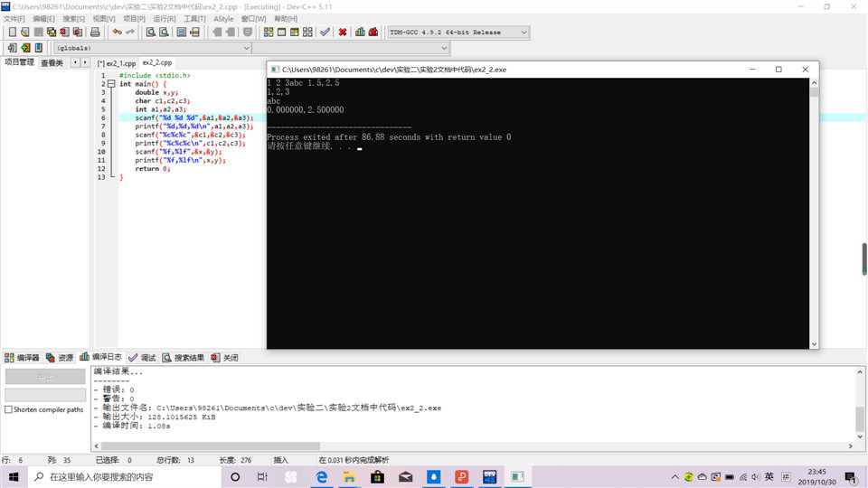Click the blue bookmark icon in second toolbar row
868x488 pixels.
pyautogui.click(x=39, y=48)
